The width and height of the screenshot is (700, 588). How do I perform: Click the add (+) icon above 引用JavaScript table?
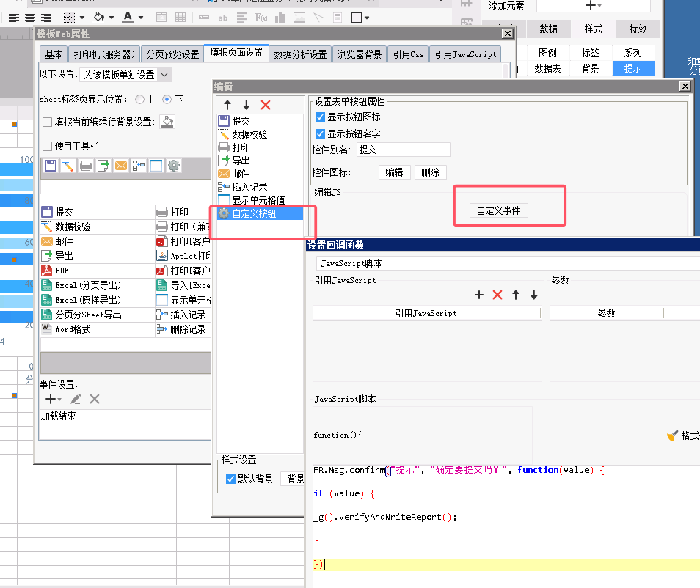(479, 295)
